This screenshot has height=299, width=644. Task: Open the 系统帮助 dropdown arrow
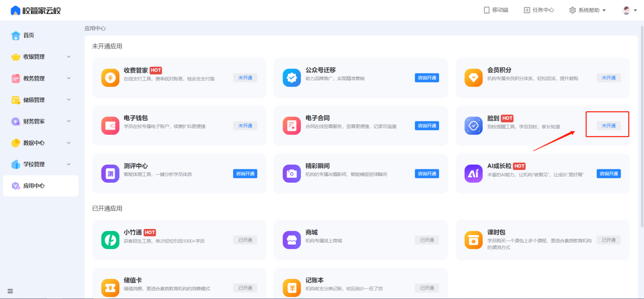pos(604,10)
